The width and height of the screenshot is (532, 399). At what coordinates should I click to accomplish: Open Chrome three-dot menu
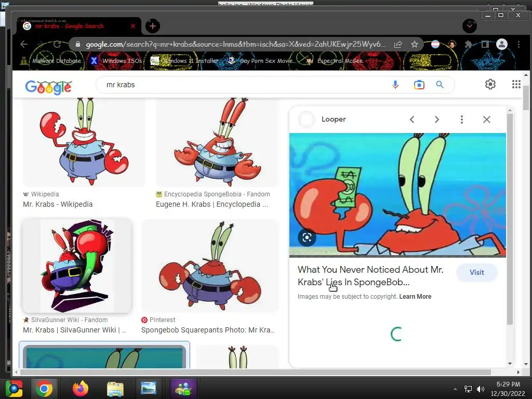(518, 44)
